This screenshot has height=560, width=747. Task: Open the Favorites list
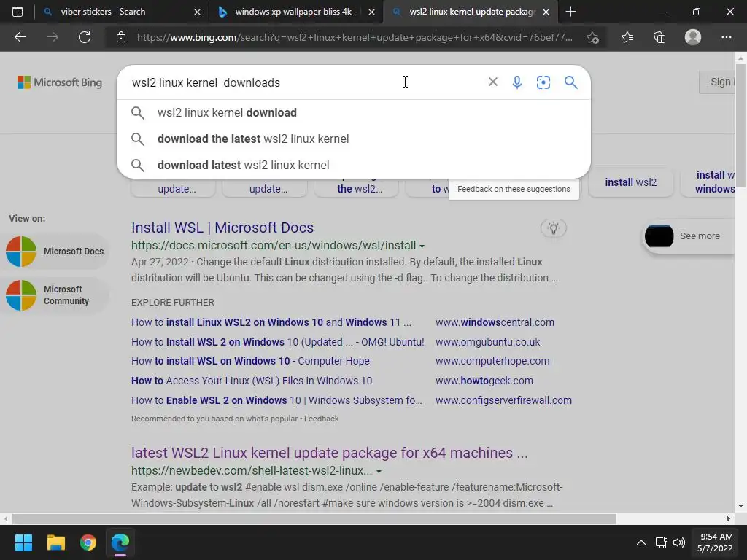click(627, 37)
